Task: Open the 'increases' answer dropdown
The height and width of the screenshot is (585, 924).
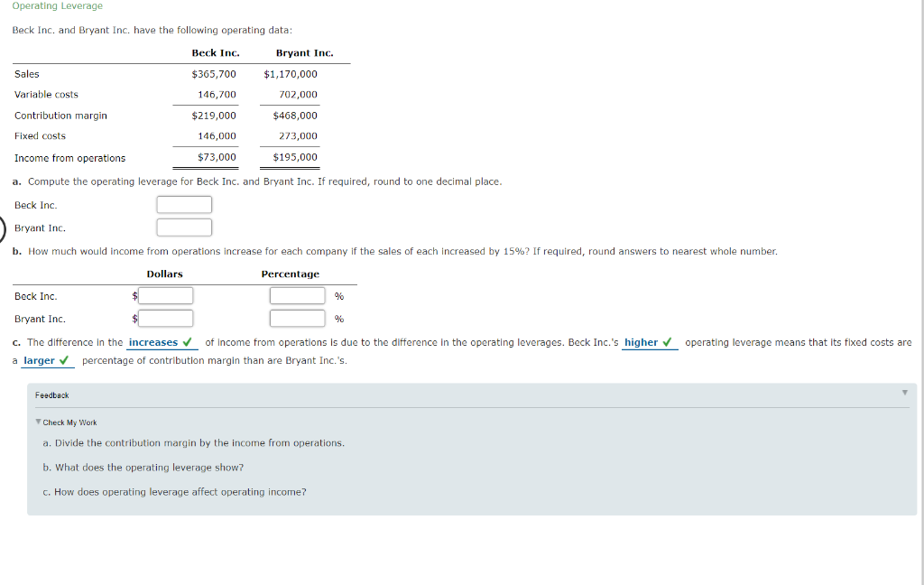Action: pyautogui.click(x=161, y=341)
